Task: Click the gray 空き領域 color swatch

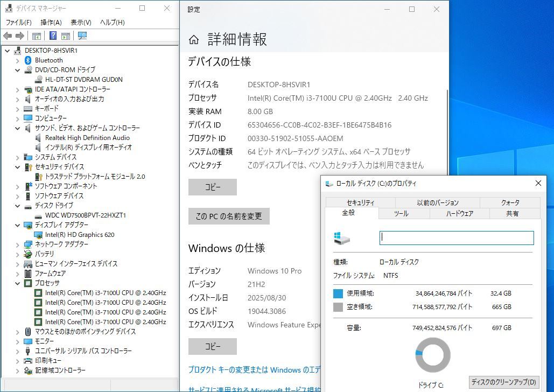Action: tap(338, 307)
